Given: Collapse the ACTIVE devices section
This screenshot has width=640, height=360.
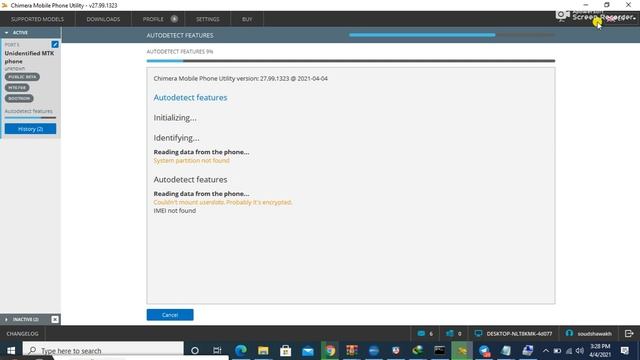Looking at the screenshot, I should [7, 33].
